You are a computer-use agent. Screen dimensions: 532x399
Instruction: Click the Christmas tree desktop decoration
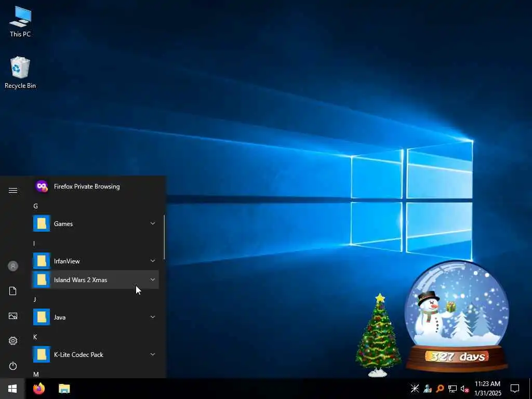pyautogui.click(x=378, y=335)
